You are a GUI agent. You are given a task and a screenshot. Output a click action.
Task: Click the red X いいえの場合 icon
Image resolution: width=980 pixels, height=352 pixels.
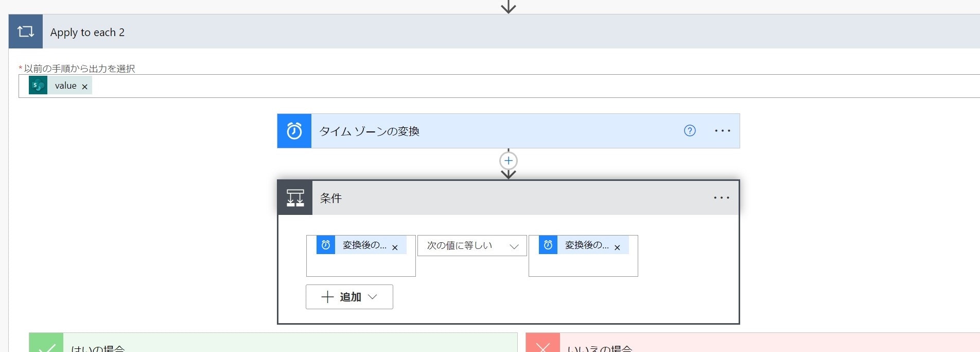(543, 343)
